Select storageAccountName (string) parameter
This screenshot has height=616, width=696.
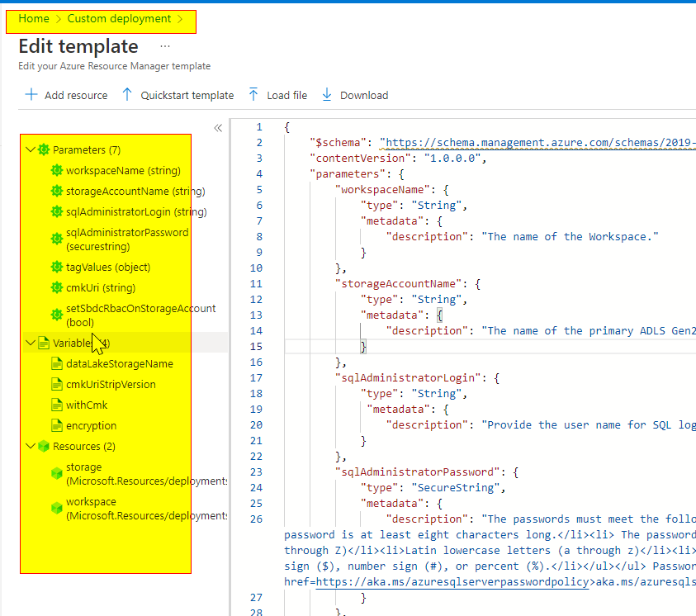coord(135,192)
